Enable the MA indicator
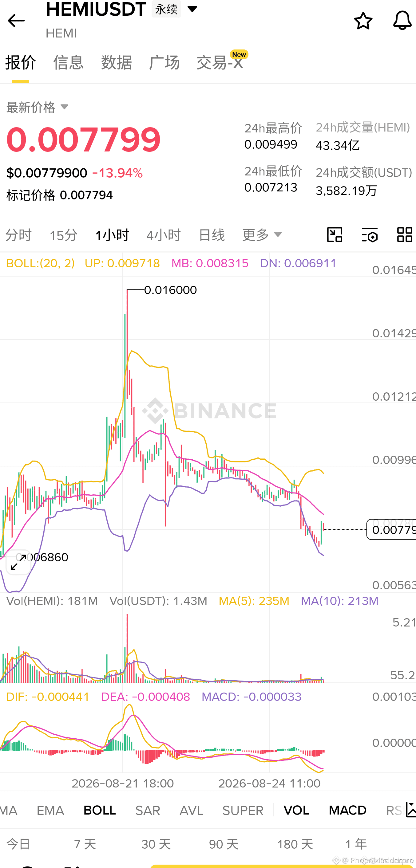Screen dimensions: 416x868 point(9,810)
